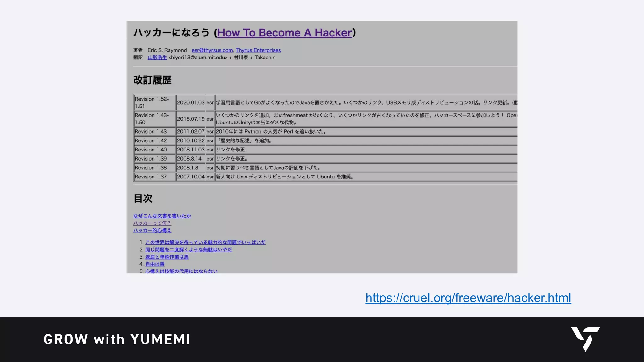Image resolution: width=644 pixels, height=362 pixels.
Task: Open the cruel.org/freeware/hacker.html URL
Action: point(468,298)
